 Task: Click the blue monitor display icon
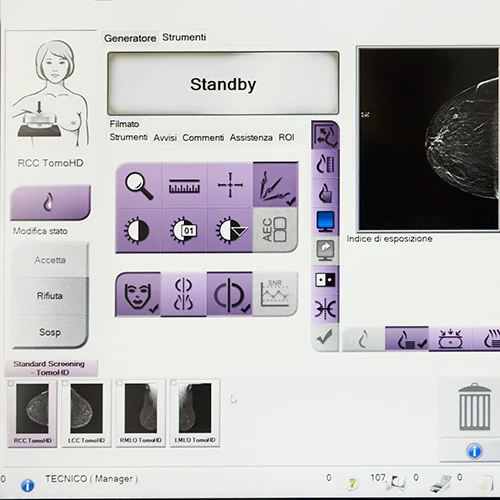325,222
